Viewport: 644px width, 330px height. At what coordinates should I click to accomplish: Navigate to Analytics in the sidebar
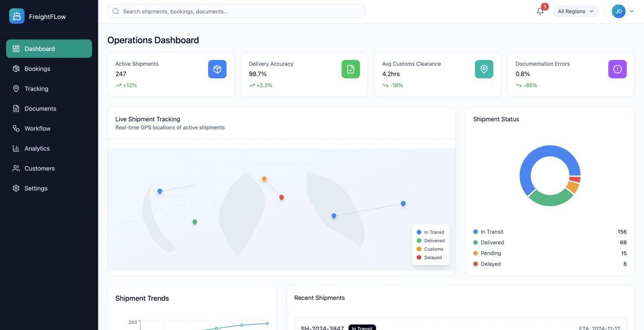pos(37,149)
